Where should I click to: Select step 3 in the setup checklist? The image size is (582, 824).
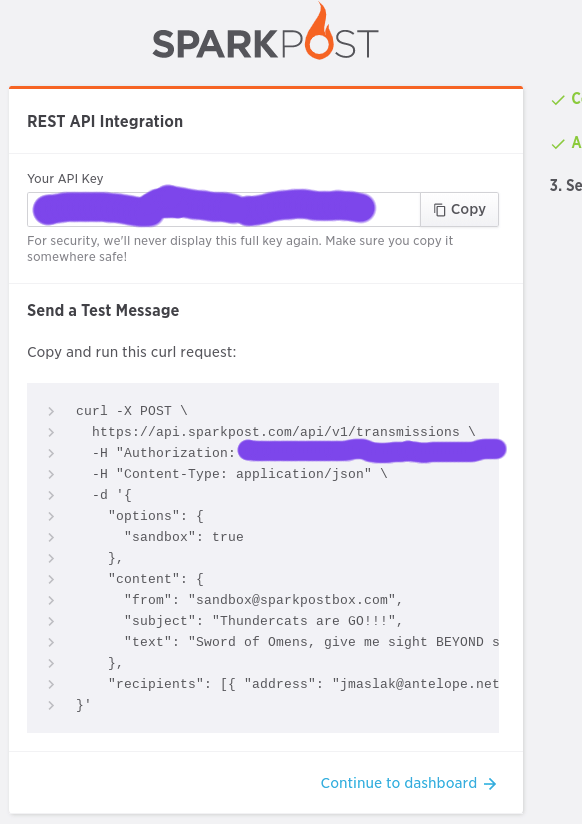click(x=570, y=186)
